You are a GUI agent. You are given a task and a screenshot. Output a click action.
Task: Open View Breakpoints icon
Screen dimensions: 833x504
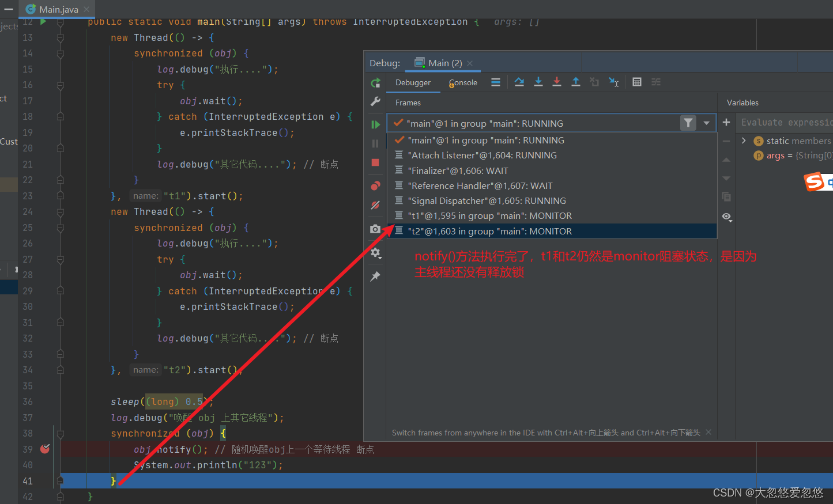coord(376,185)
